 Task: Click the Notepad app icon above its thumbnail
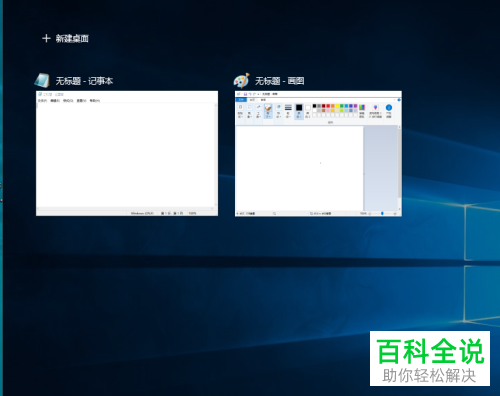coord(42,80)
